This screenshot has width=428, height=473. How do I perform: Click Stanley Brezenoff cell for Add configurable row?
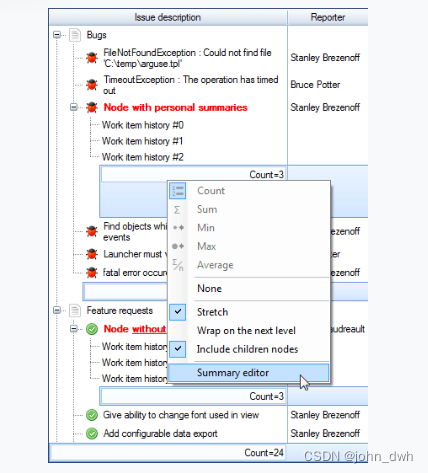point(325,434)
